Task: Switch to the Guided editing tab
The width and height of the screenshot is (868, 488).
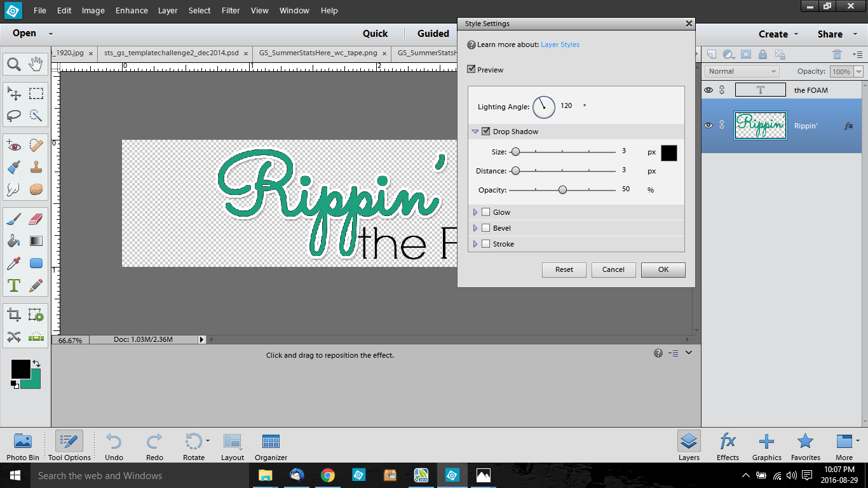Action: [432, 34]
